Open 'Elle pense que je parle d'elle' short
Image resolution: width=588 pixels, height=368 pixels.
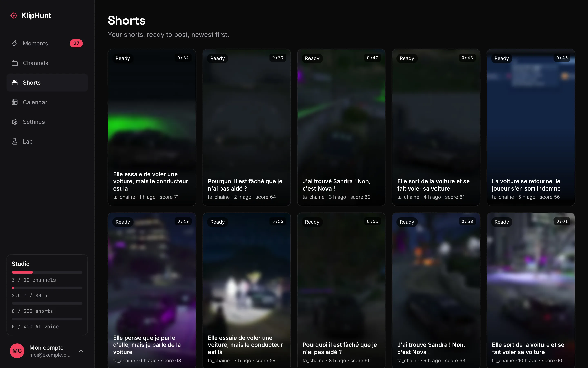pyautogui.click(x=152, y=290)
